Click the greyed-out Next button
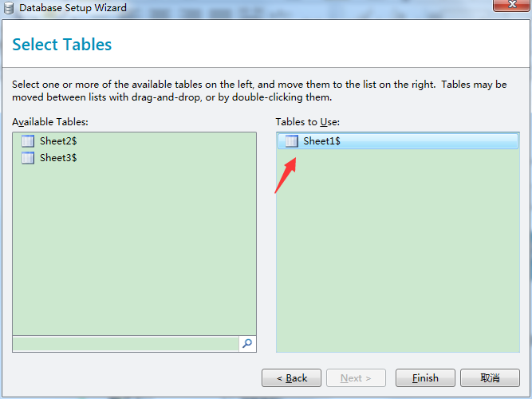Screen dimensions: 532x399 point(356,378)
